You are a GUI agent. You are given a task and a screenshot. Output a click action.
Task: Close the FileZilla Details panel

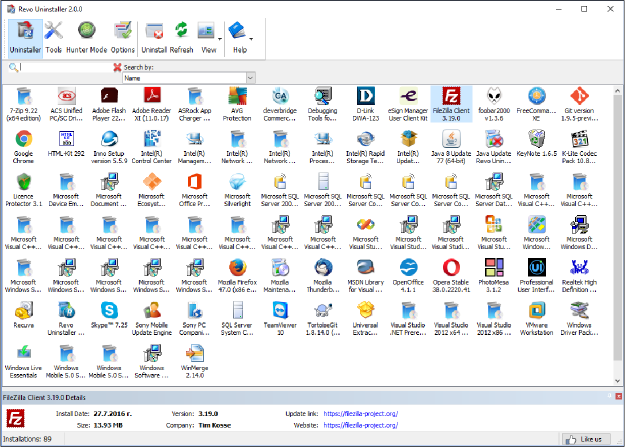(618, 396)
